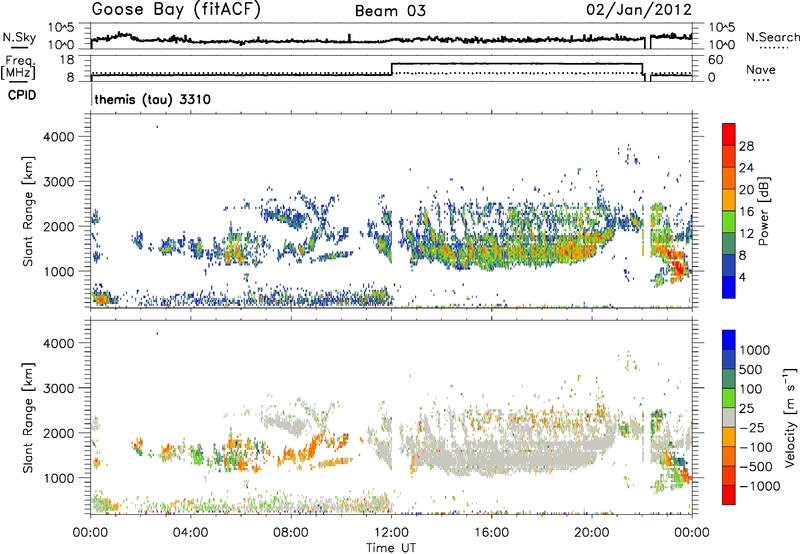The width and height of the screenshot is (800, 554).
Task: Click the 'CPID' label
Action: [22, 95]
